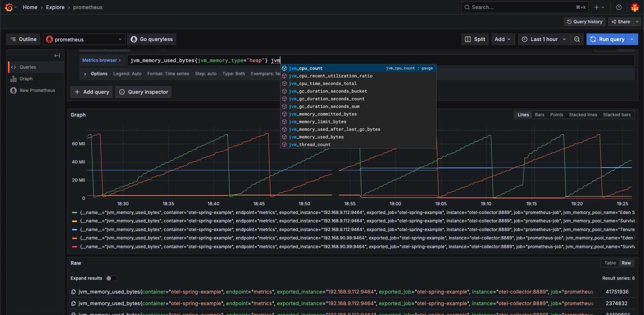Click the zoom out time range icon
Image resolution: width=644 pixels, height=315 pixels.
coord(577,39)
